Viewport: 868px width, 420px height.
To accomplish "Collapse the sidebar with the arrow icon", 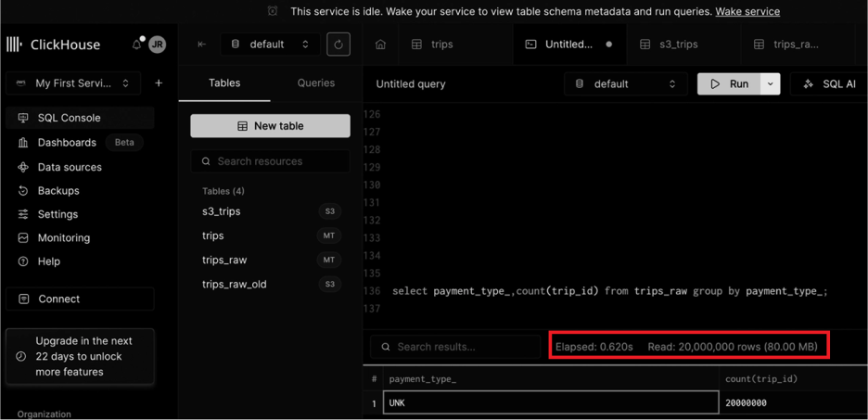I will click(201, 45).
